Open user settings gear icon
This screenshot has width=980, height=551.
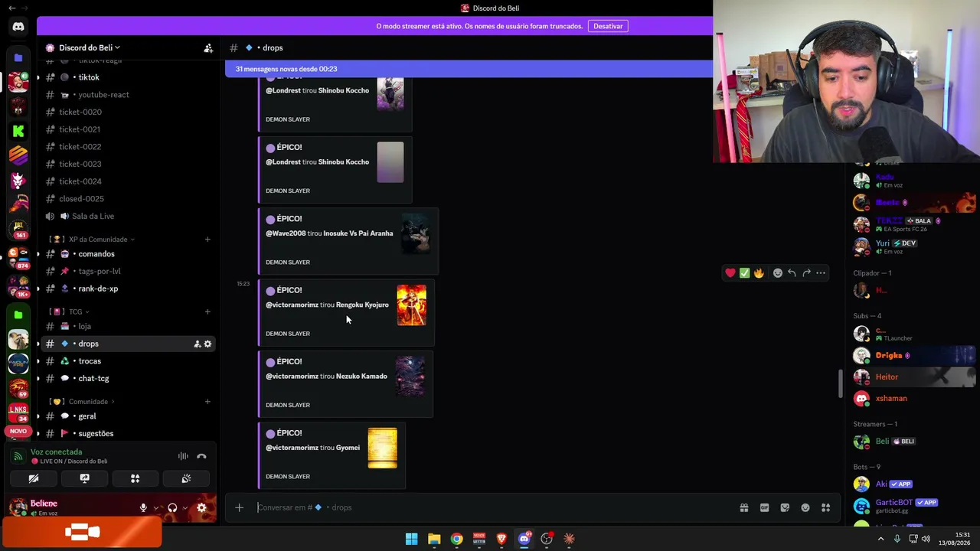pyautogui.click(x=201, y=507)
